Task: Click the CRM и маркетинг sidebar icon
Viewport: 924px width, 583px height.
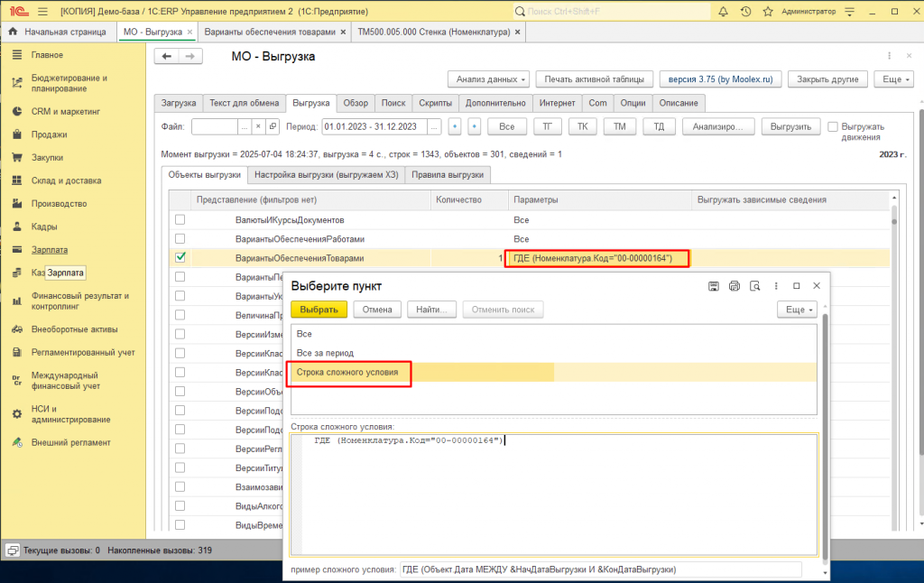Action: tap(17, 111)
